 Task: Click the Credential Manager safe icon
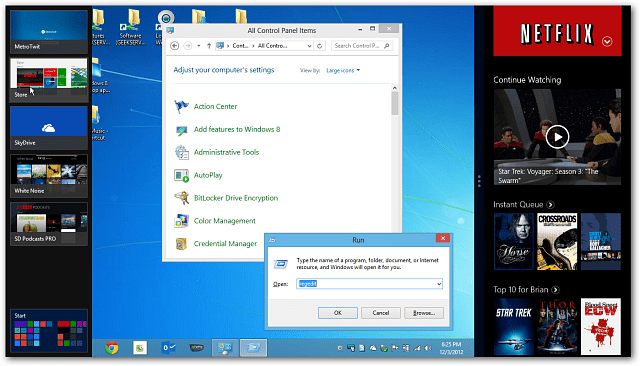[x=181, y=244]
